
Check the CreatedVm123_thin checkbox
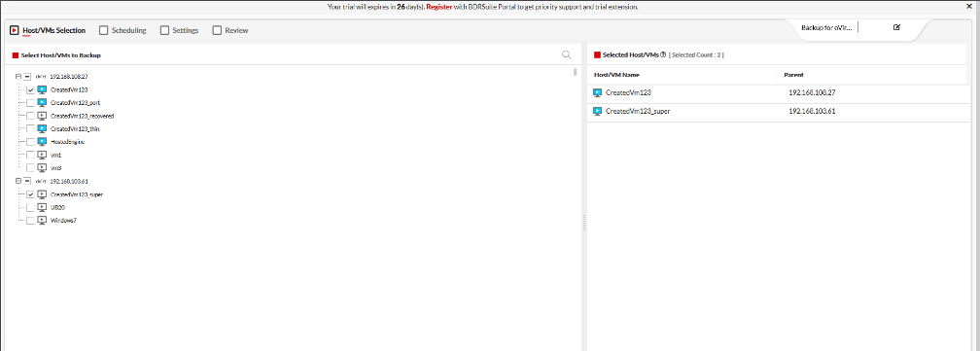click(30, 128)
